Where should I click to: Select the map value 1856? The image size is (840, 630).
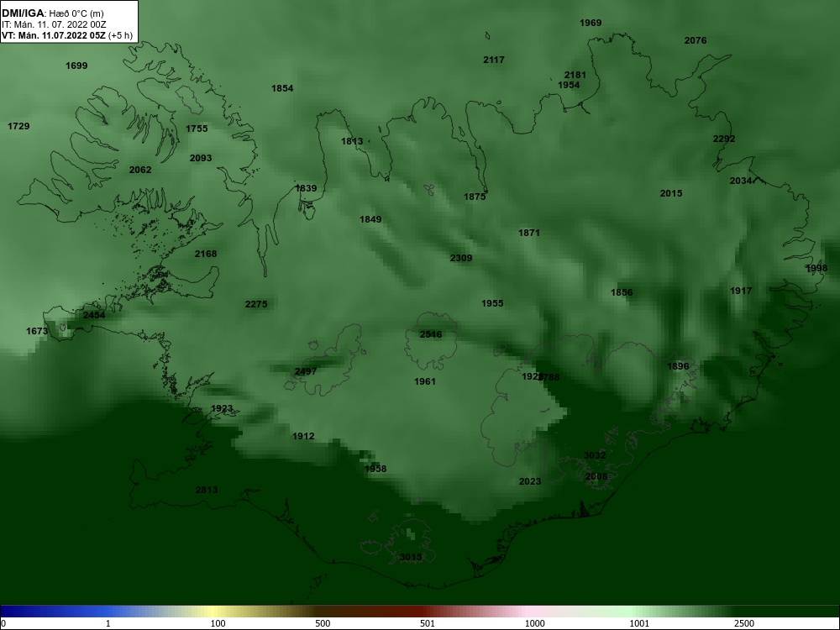pos(622,292)
